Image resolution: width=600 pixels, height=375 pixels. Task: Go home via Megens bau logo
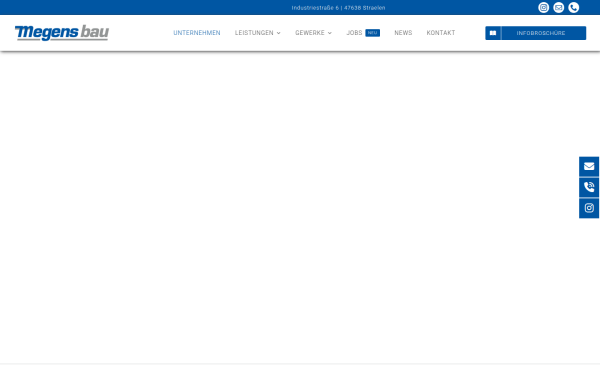point(62,33)
